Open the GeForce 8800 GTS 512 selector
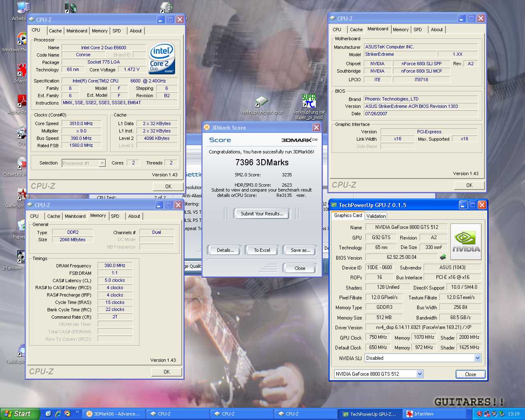The height and width of the screenshot is (420, 525). [x=420, y=374]
